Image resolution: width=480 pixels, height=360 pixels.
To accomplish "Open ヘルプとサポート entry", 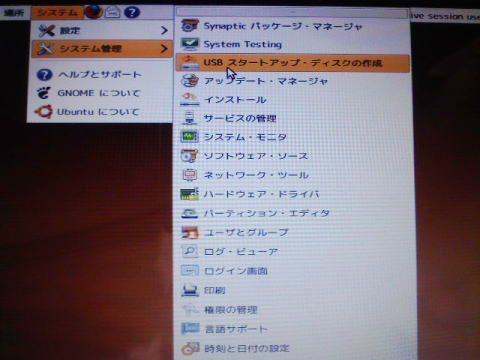I will pyautogui.click(x=100, y=74).
